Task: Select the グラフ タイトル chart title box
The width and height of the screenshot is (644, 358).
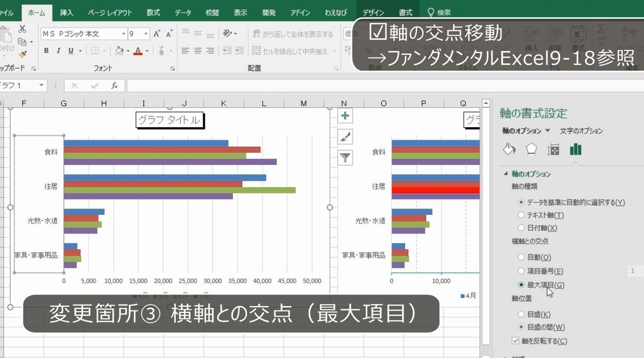Action: [170, 121]
